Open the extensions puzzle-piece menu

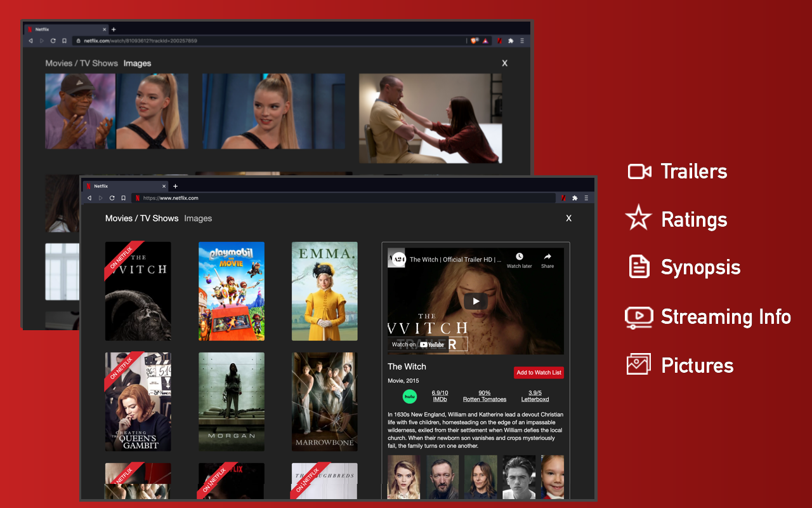coord(575,198)
